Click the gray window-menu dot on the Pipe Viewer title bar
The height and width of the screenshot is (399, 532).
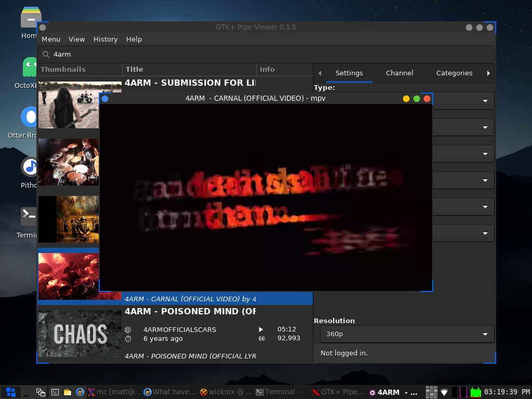point(43,28)
